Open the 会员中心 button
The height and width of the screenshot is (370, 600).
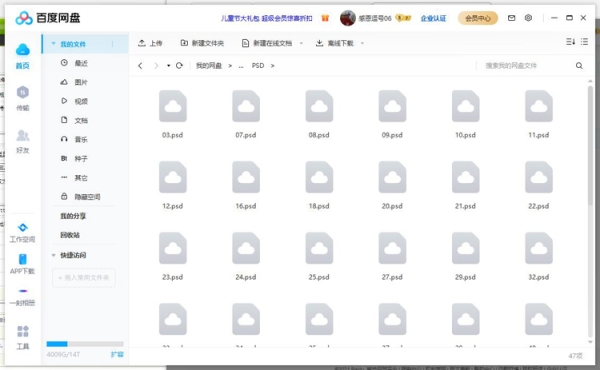(x=478, y=18)
